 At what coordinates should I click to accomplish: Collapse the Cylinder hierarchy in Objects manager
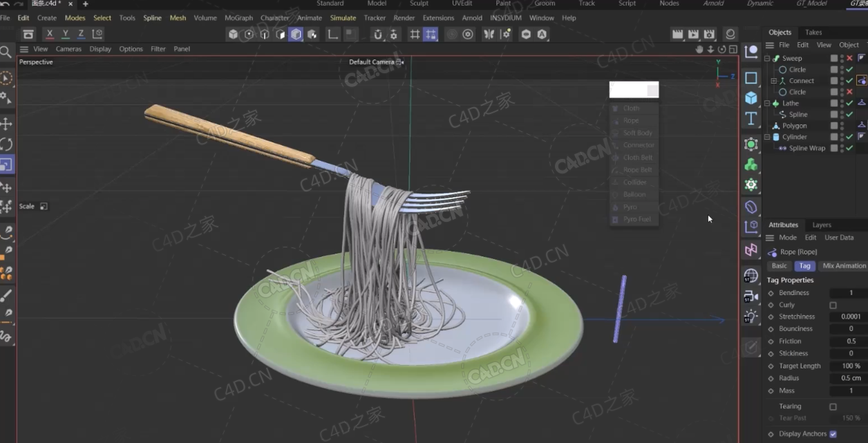click(766, 136)
